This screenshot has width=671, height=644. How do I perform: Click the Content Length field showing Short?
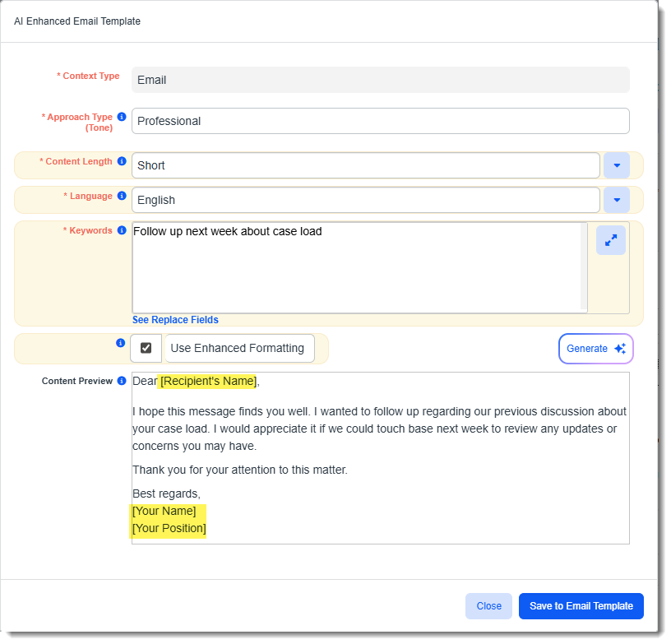coord(365,165)
